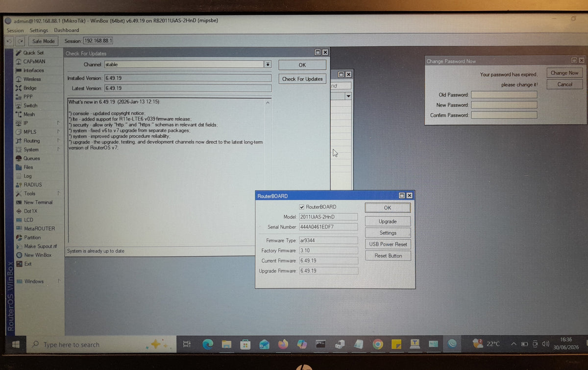Open the Settings menu
Viewport: 588px width, 370px height.
(39, 30)
